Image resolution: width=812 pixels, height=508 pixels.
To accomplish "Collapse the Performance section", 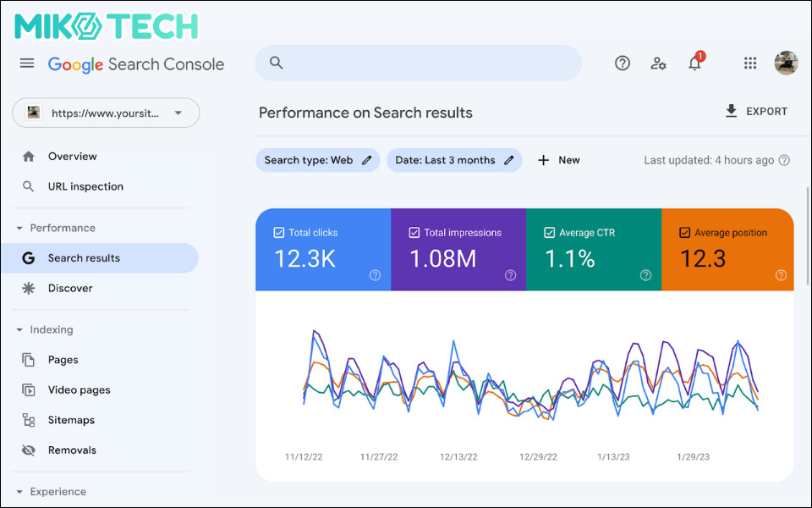I will (x=19, y=228).
